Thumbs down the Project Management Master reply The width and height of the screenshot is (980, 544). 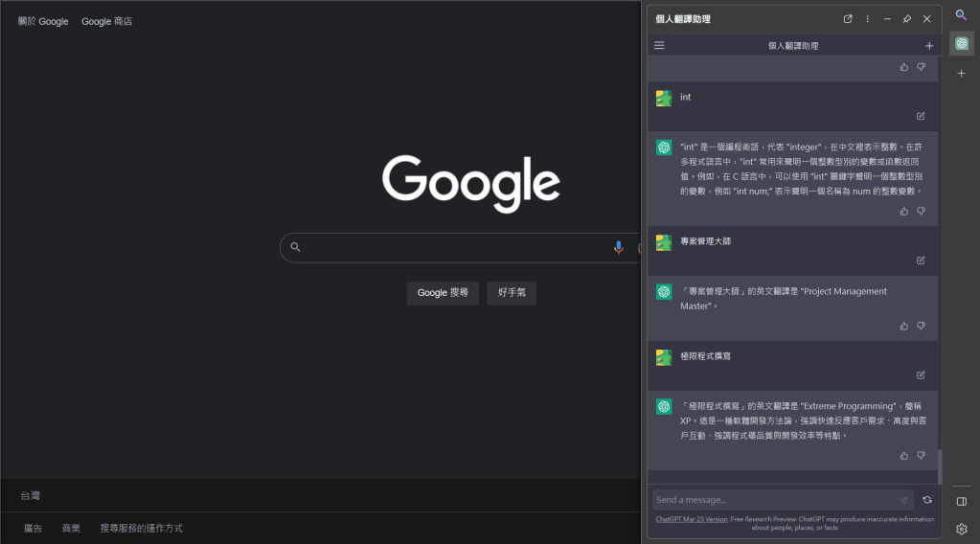(x=921, y=327)
